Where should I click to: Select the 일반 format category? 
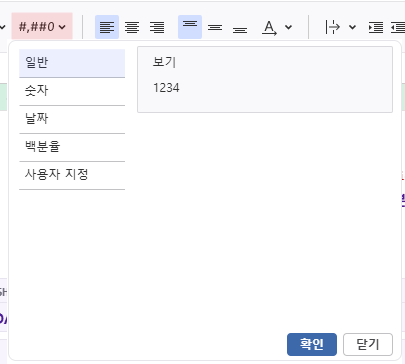click(72, 63)
